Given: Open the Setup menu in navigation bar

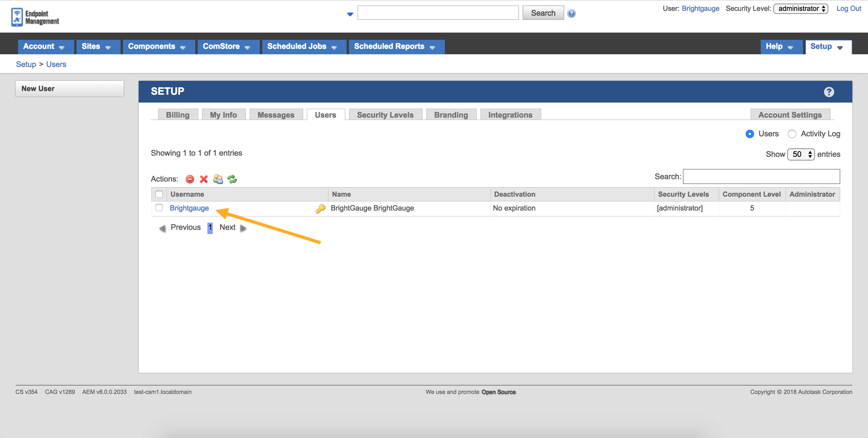Looking at the screenshot, I should (x=828, y=46).
